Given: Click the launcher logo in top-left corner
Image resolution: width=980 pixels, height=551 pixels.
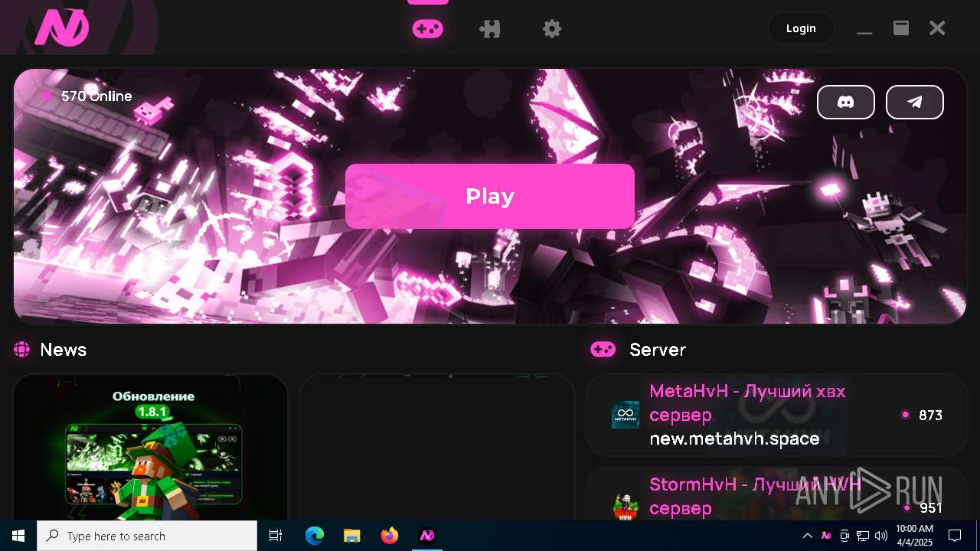Looking at the screenshot, I should pos(62,28).
